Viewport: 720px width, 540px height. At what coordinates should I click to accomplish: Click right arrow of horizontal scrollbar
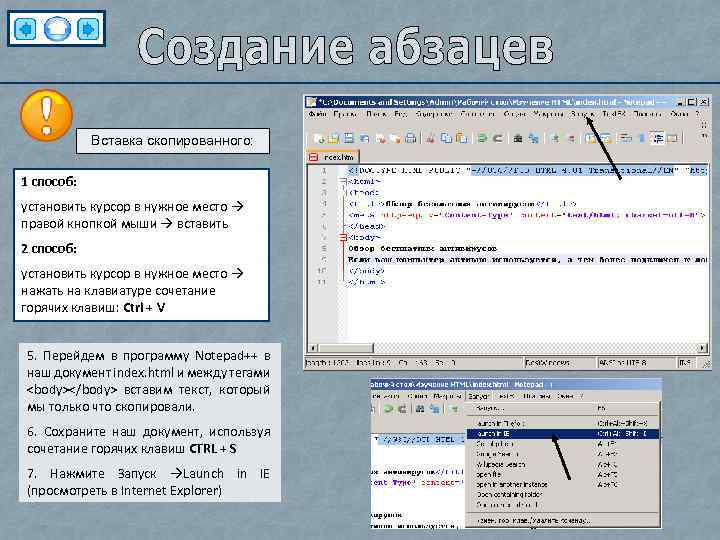703,348
